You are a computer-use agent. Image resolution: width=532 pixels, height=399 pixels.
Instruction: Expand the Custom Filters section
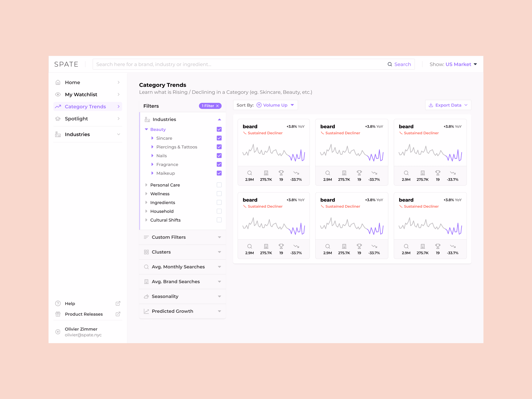pyautogui.click(x=183, y=237)
